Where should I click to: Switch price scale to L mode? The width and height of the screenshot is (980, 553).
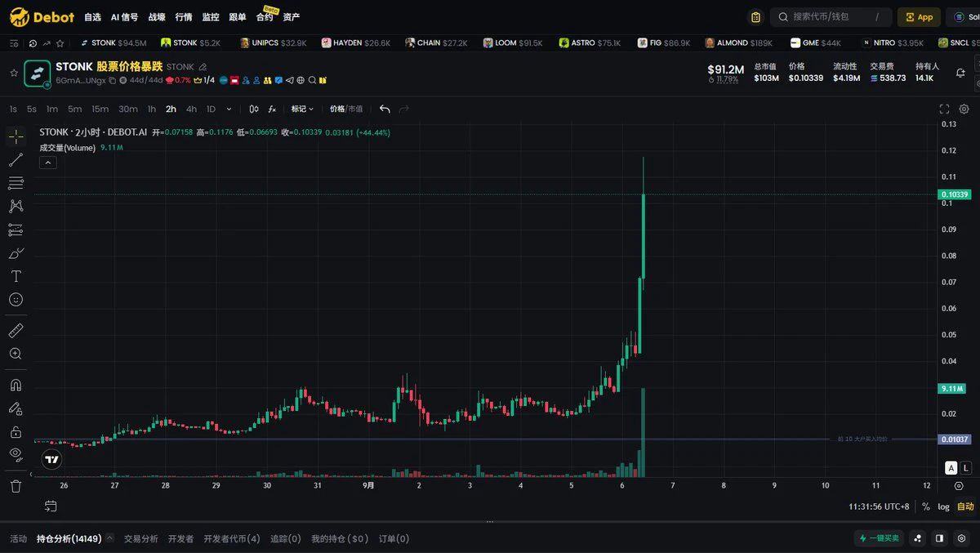click(x=966, y=468)
